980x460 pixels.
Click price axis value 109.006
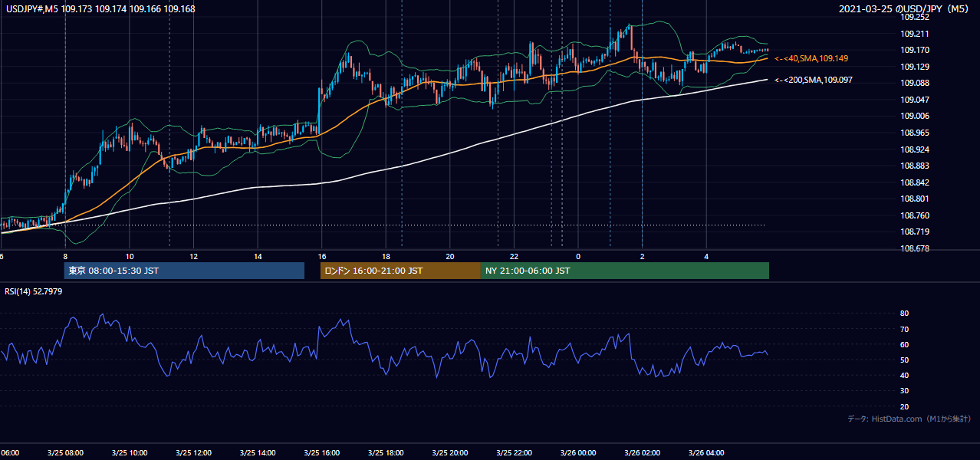[915, 117]
